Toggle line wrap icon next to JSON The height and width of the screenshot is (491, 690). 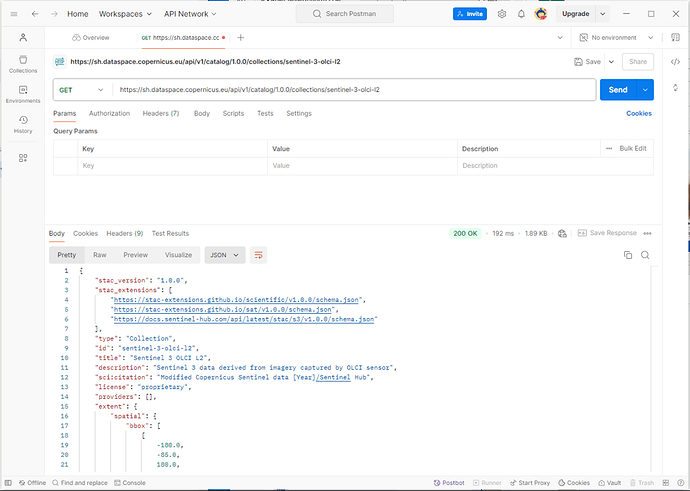point(258,255)
